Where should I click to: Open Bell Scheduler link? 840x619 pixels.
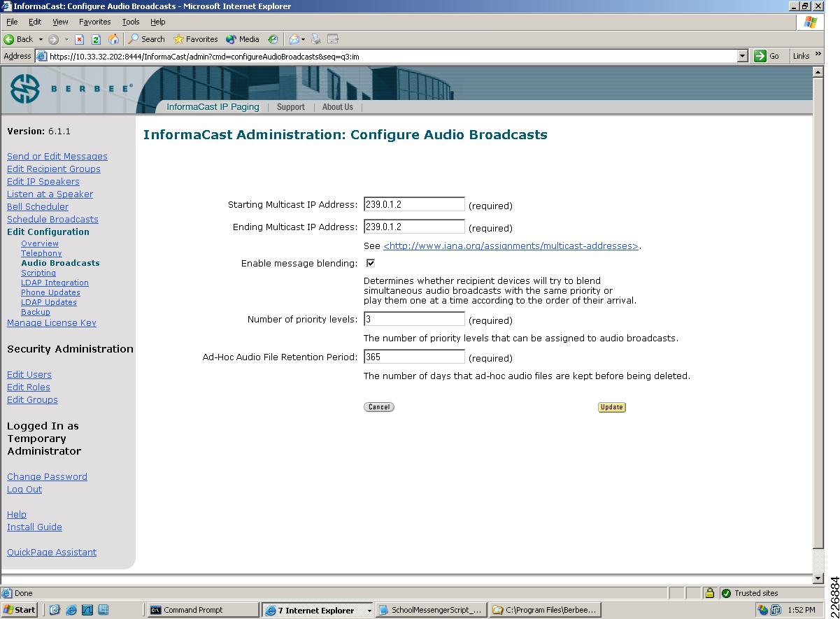[38, 207]
